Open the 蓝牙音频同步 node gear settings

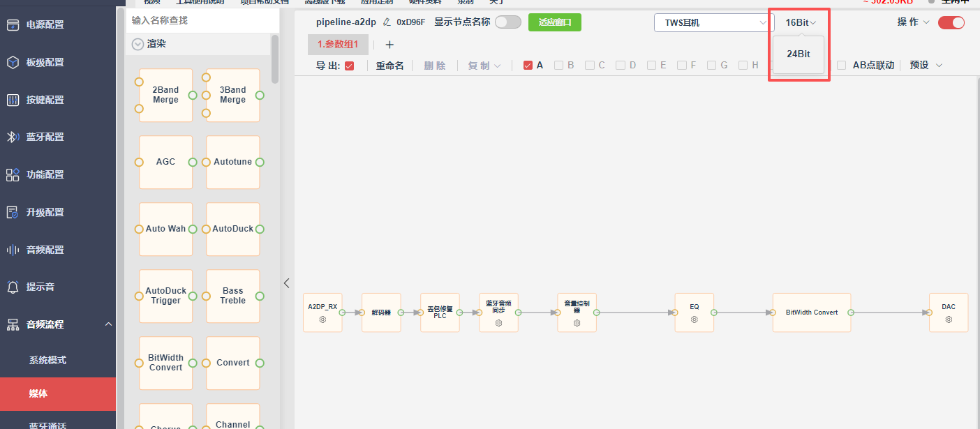[x=498, y=323]
